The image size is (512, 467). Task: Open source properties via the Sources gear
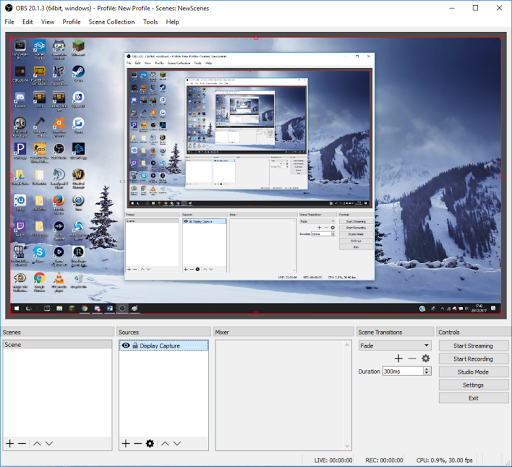(x=150, y=443)
